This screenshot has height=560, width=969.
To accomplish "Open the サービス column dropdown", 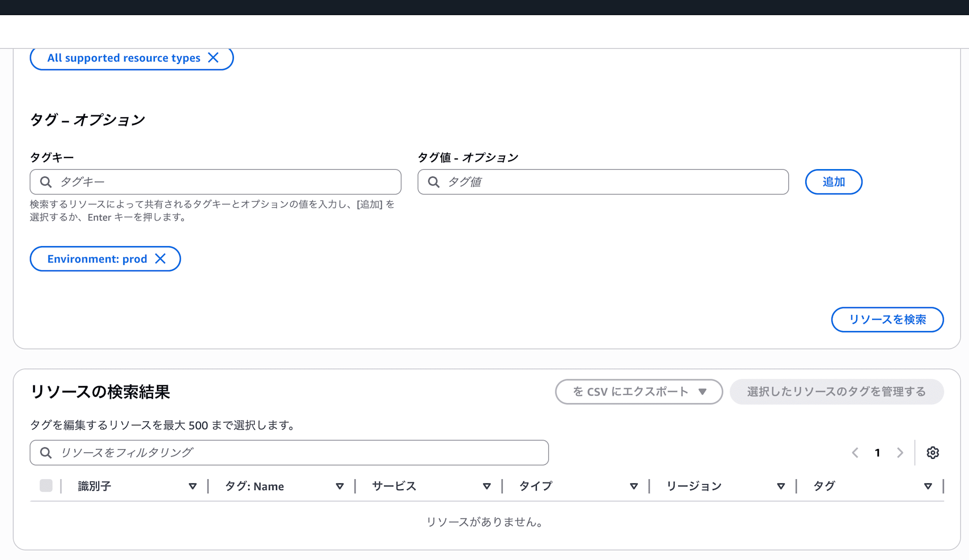I will 487,486.
